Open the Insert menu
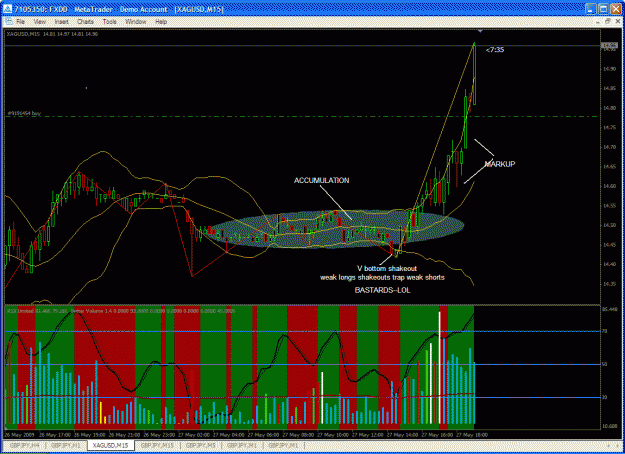The width and height of the screenshot is (625, 454). click(62, 22)
